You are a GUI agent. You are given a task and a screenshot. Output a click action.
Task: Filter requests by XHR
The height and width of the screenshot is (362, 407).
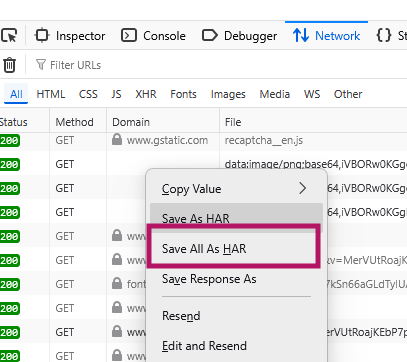[x=146, y=94]
